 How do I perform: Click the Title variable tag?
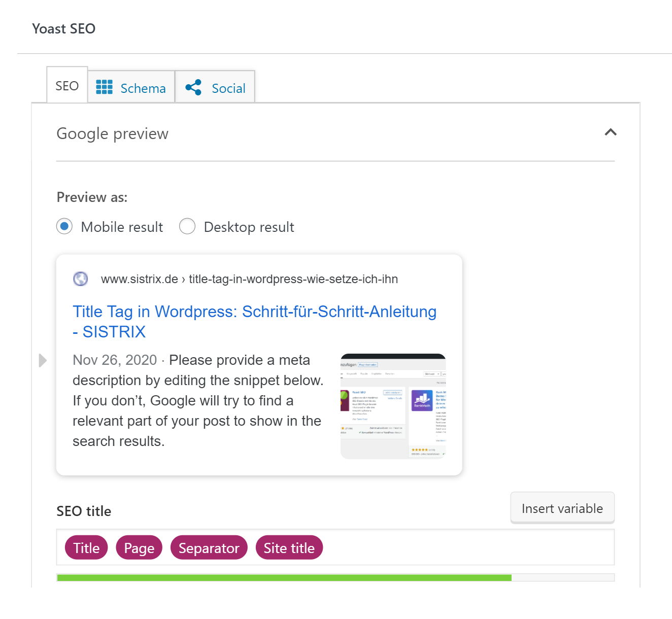point(86,548)
